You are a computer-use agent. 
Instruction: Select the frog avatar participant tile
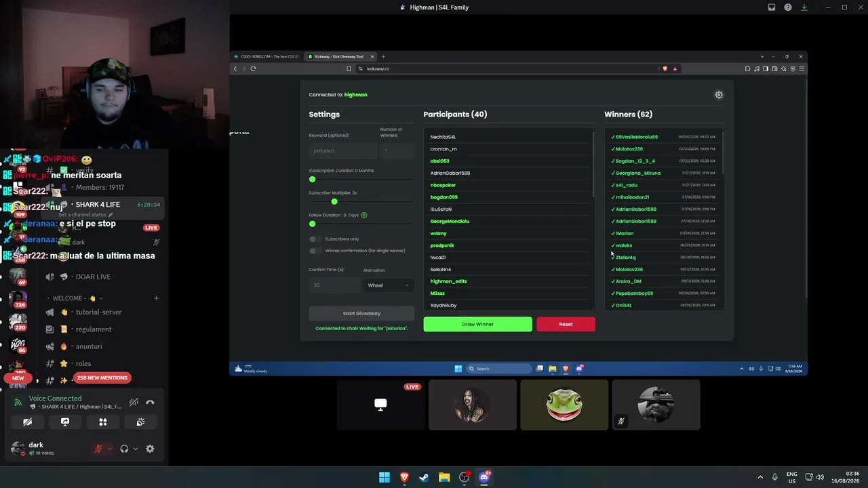coord(564,405)
